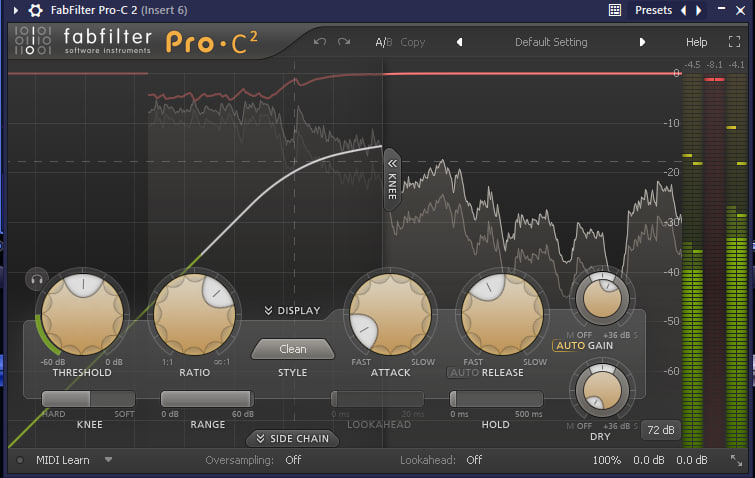Screen dimensions: 755x478
Task: Open the MIDI Learn dropdown arrow
Action: click(x=108, y=460)
